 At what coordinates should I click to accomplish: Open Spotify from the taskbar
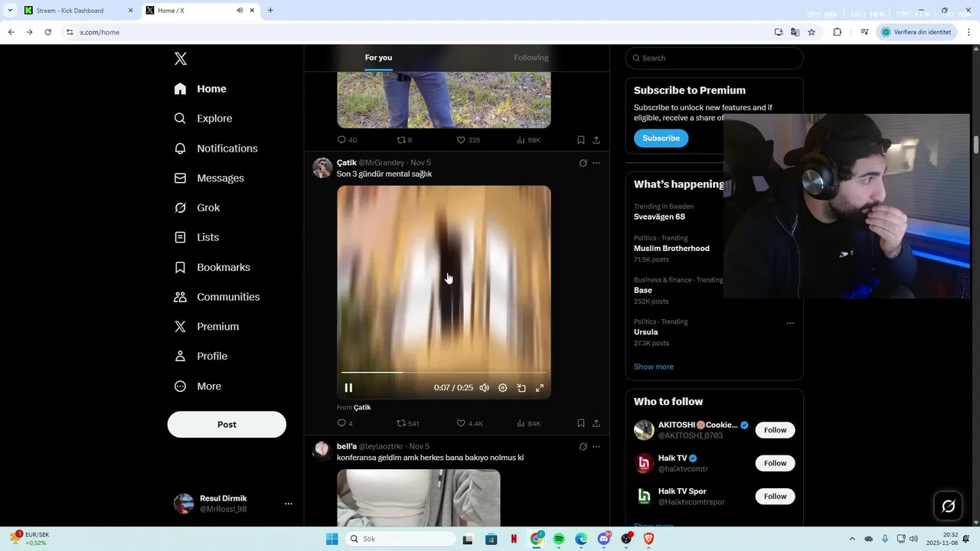[x=559, y=540]
